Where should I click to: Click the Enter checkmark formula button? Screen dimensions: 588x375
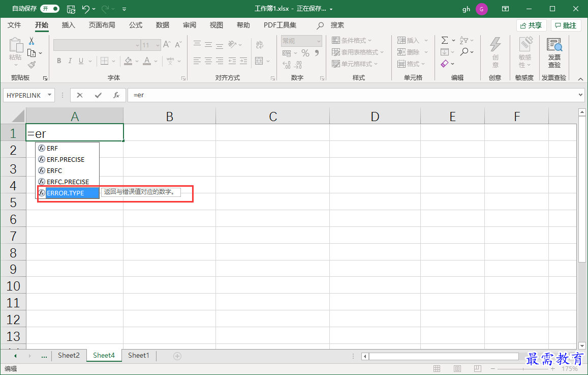point(98,95)
